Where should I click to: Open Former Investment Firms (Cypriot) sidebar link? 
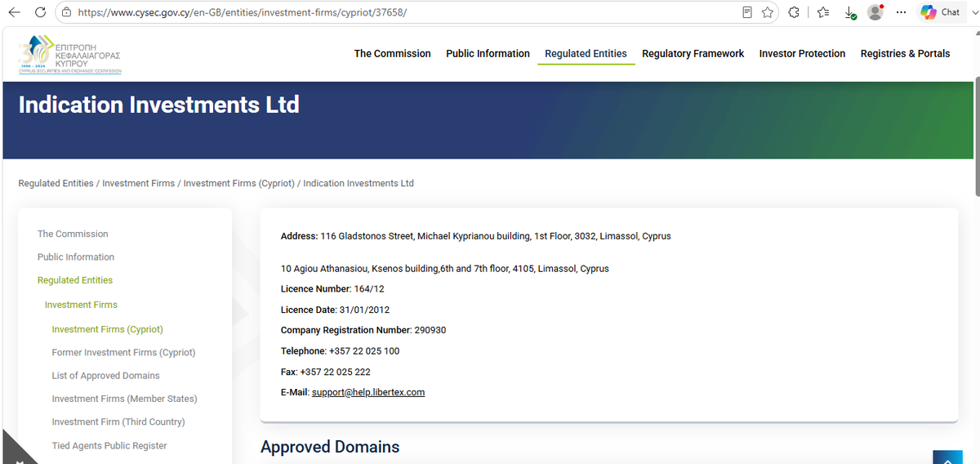(x=123, y=352)
